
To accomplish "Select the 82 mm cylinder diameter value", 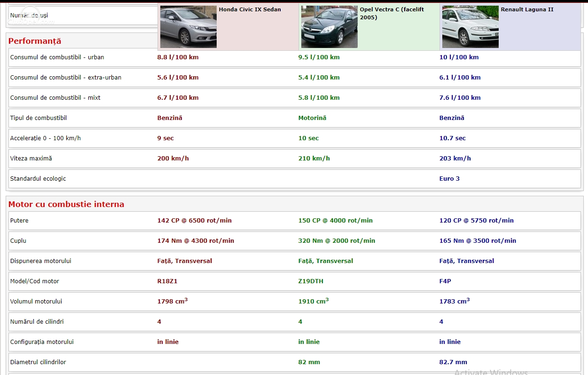I will tap(309, 362).
